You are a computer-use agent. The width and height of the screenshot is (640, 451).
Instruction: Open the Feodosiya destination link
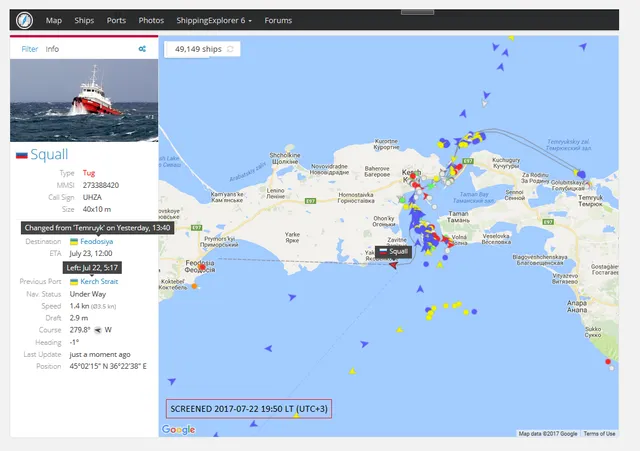(97, 242)
